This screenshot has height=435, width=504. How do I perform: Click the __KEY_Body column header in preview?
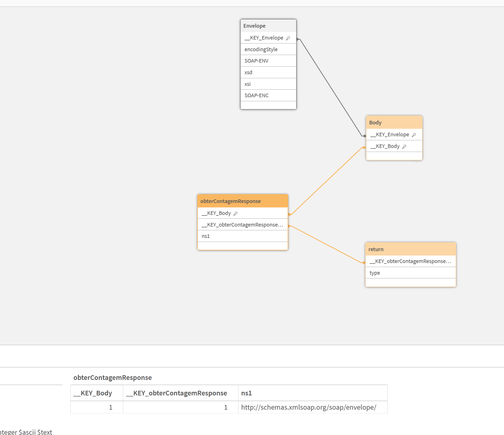97,393
